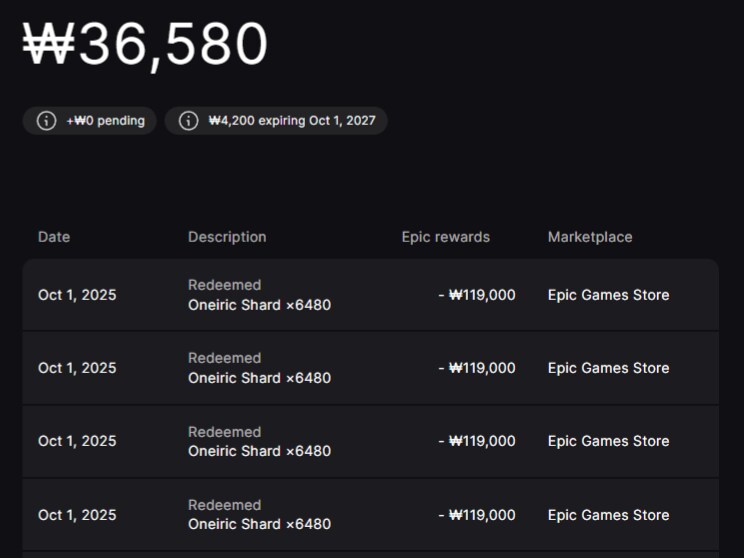Image resolution: width=744 pixels, height=558 pixels.
Task: Open first row's Oneiric Shard ×6480 item
Action: coord(259,305)
